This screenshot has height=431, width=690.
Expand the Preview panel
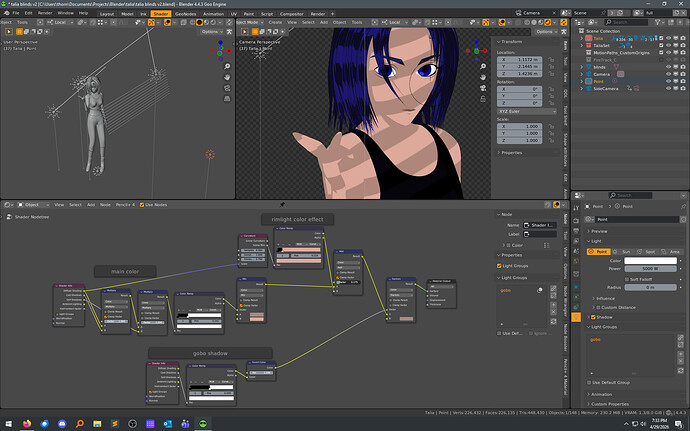click(x=589, y=231)
